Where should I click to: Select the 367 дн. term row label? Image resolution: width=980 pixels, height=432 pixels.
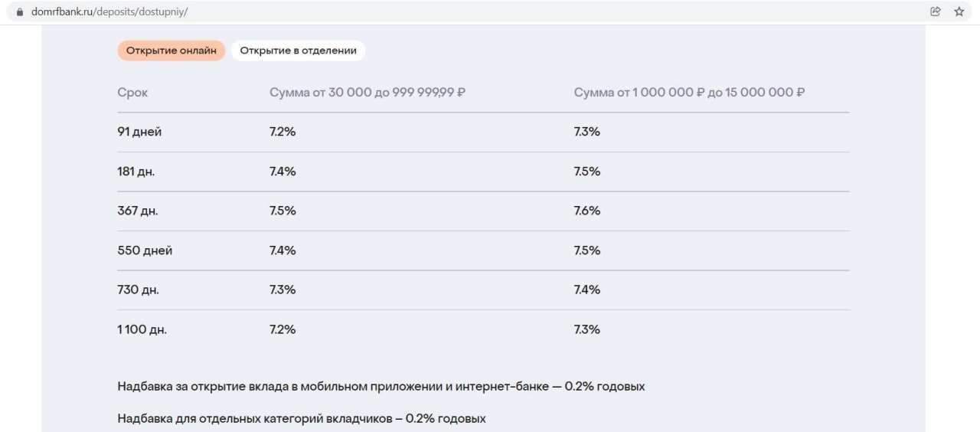(x=138, y=211)
